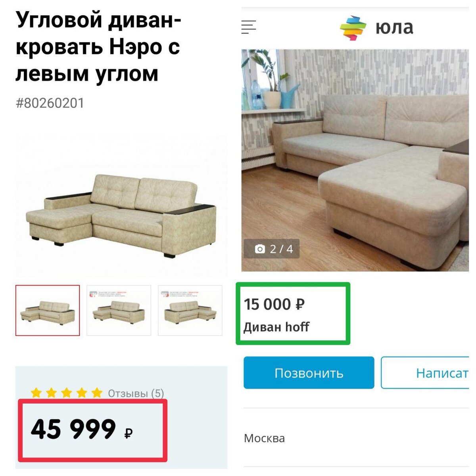Open the hamburger menu icon
Image resolution: width=476 pixels, height=476 pixels.
pyautogui.click(x=249, y=27)
